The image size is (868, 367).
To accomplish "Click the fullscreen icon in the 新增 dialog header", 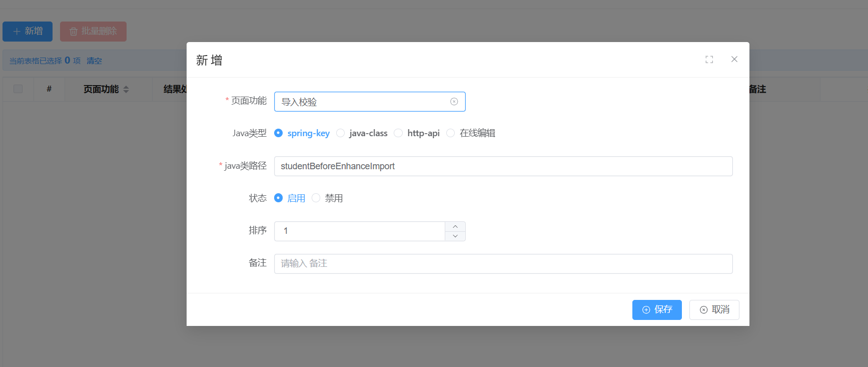I will point(709,60).
